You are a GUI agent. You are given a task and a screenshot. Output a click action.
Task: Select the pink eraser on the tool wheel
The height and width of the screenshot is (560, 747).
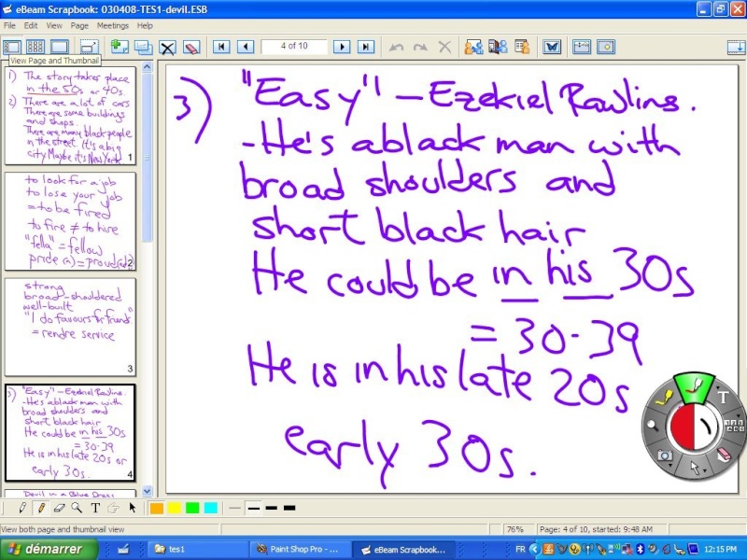tap(724, 454)
